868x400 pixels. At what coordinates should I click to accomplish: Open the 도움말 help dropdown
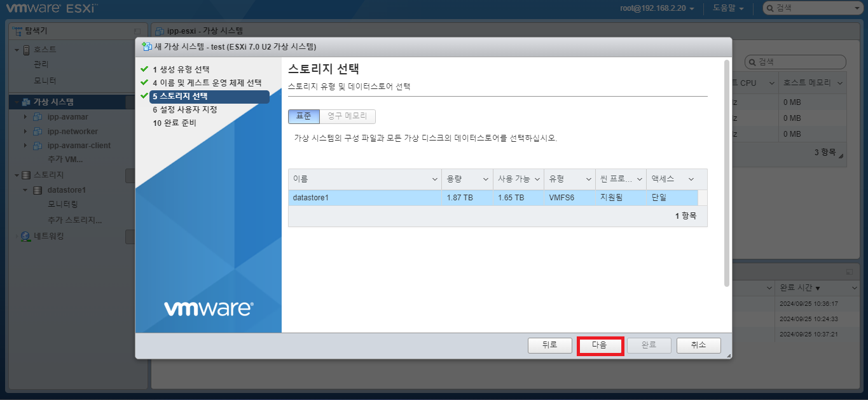[727, 8]
